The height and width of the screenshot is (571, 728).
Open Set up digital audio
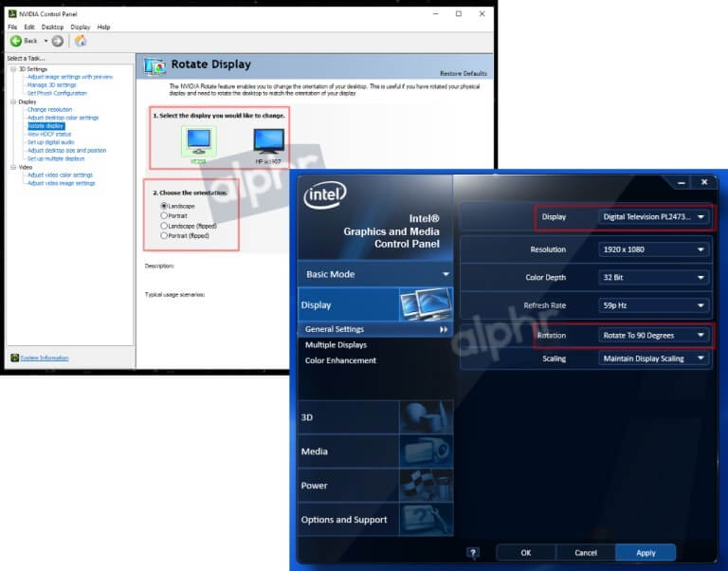tap(50, 142)
